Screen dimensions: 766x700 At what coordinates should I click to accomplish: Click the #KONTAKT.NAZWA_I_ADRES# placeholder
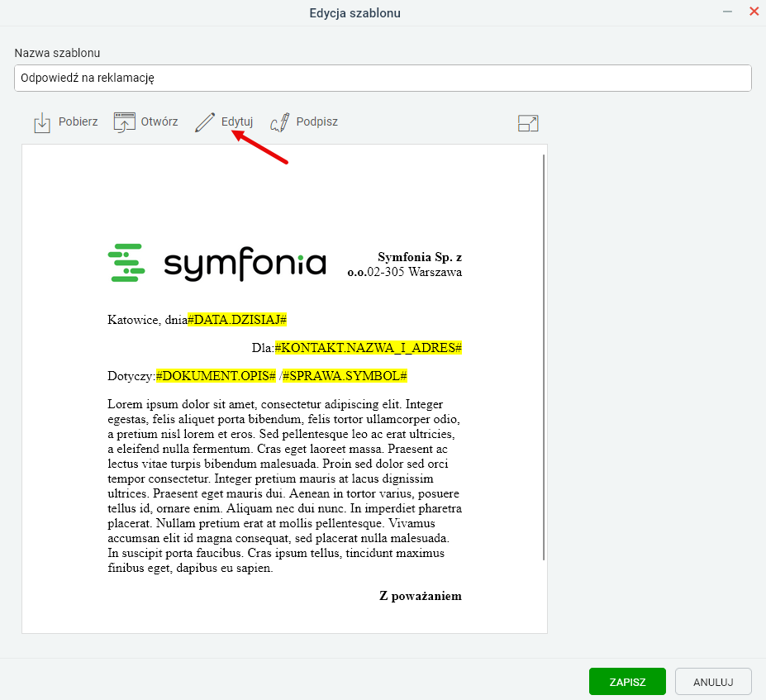[369, 348]
